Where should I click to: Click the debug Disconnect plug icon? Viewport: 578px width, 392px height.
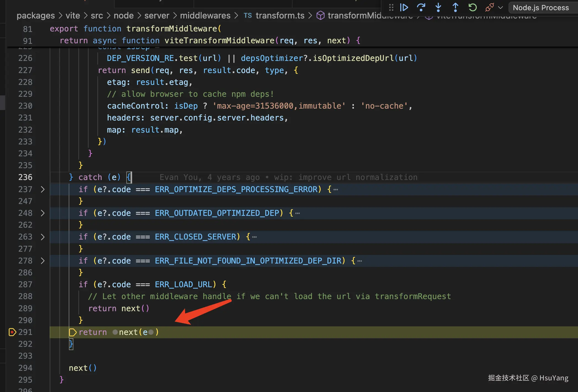coord(489,7)
